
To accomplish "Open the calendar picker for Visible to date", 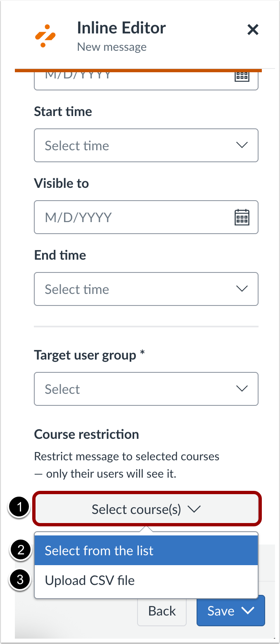I will click(242, 216).
